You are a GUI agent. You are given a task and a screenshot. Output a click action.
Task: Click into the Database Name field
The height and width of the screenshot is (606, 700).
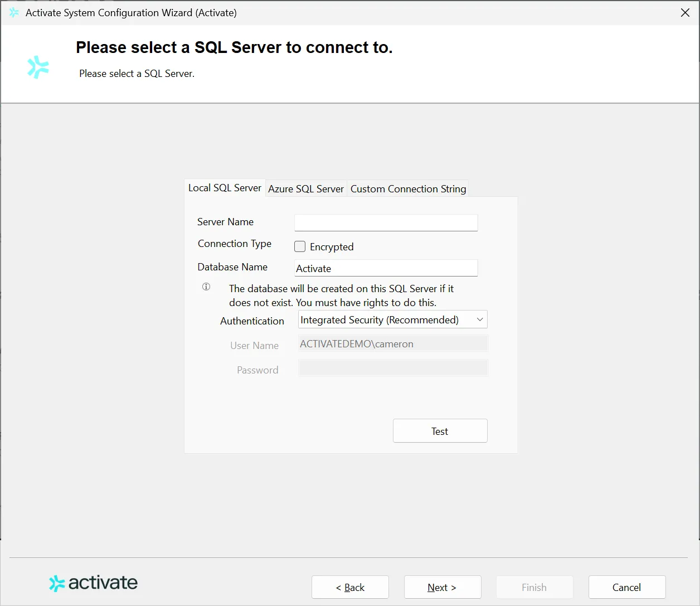[386, 268]
